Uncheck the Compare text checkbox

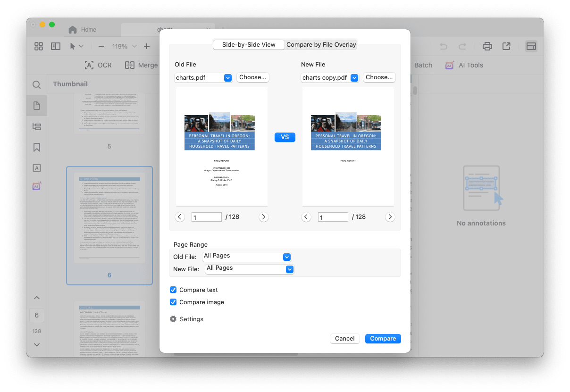(173, 290)
